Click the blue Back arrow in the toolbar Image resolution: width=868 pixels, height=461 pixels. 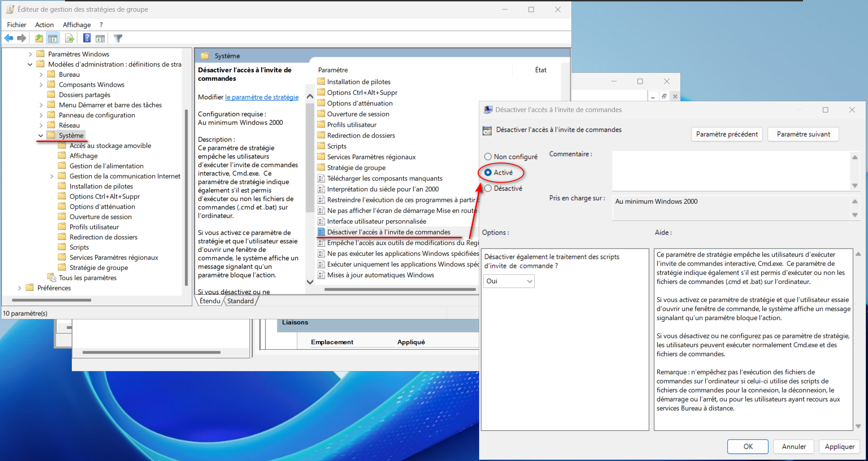(x=9, y=38)
